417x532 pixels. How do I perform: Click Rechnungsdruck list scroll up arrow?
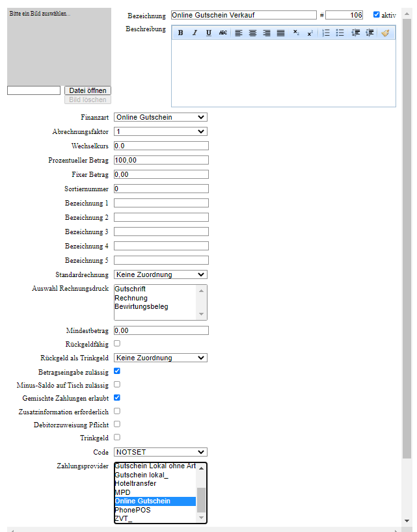(201, 291)
